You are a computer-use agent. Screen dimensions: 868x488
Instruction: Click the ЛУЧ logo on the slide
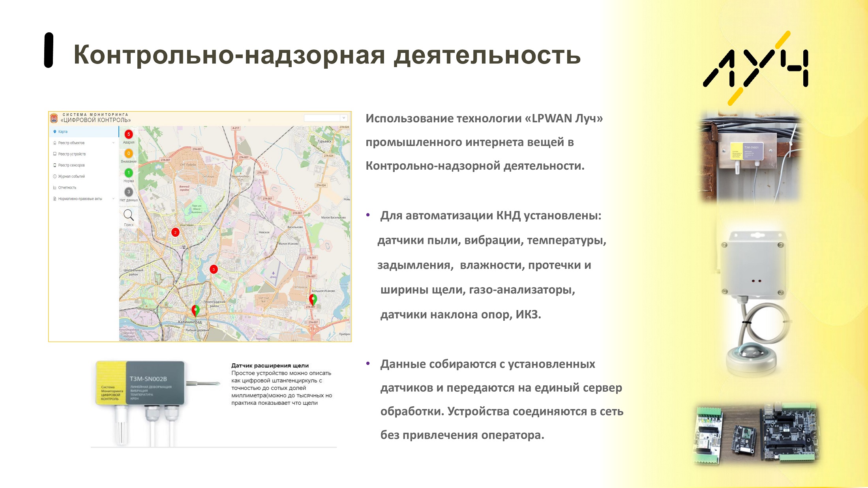756,68
